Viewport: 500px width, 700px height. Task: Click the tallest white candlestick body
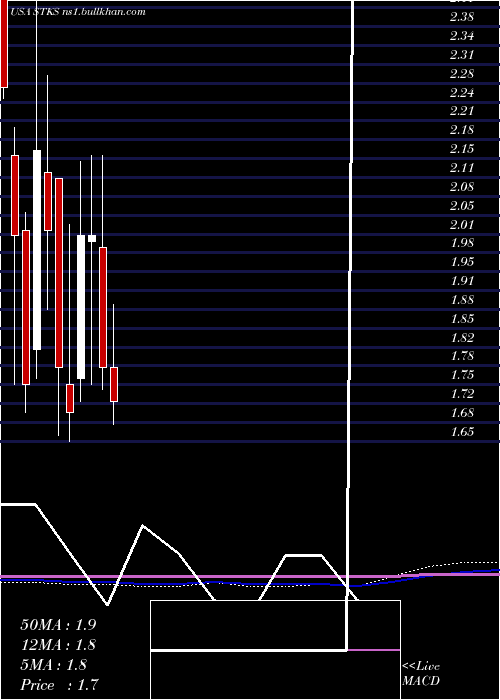pyautogui.click(x=37, y=250)
